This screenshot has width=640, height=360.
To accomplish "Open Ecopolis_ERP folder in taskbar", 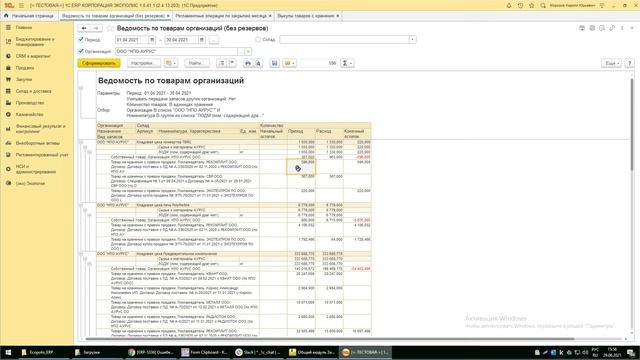I will (x=38, y=352).
